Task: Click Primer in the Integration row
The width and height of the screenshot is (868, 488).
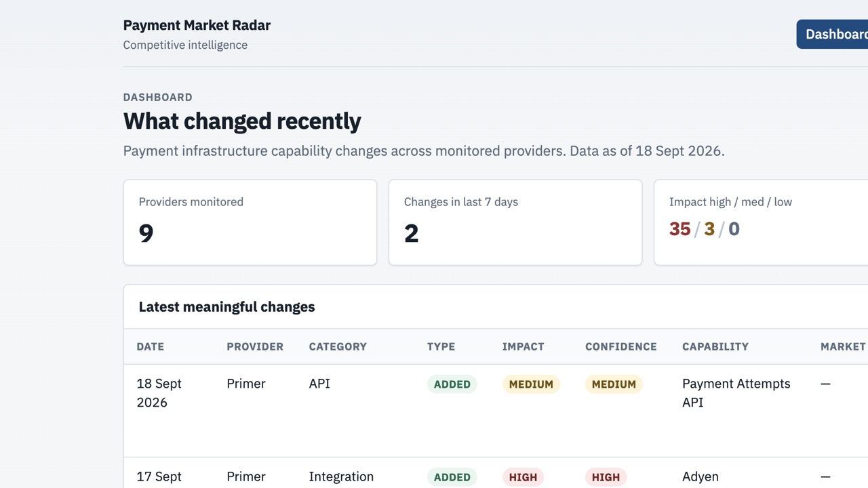Action: coord(246,477)
